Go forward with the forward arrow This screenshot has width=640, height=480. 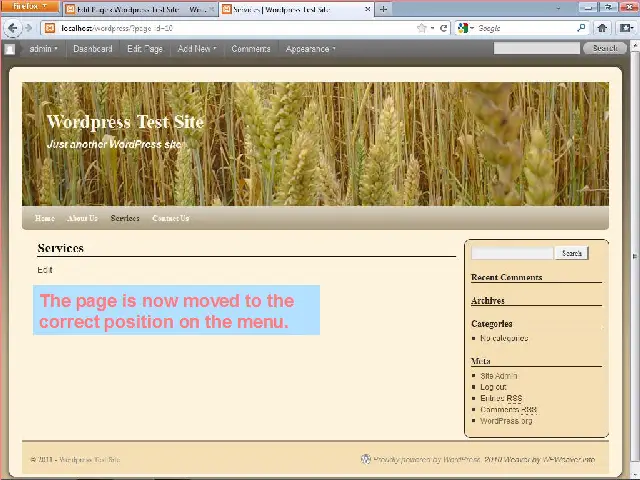29,28
